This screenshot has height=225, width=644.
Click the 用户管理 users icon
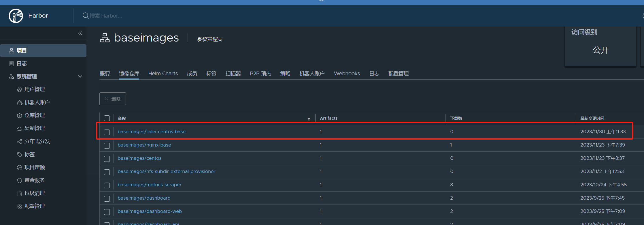[x=20, y=90]
